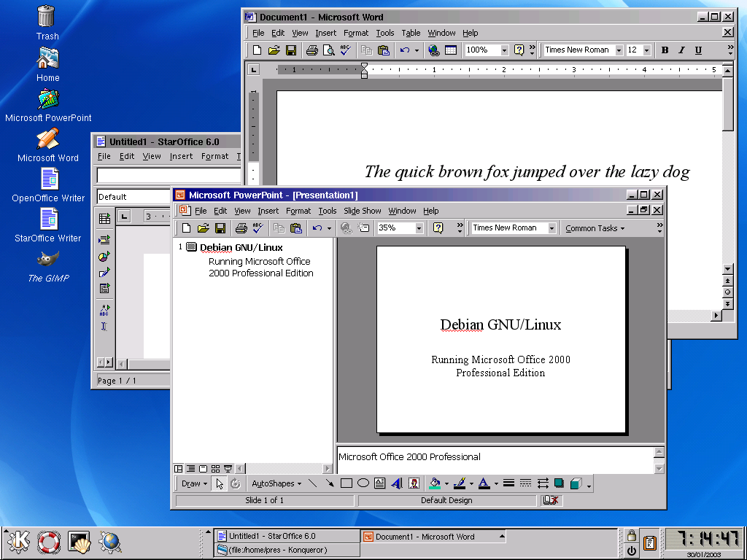Insert WordArt from the Drawing toolbar
The image size is (747, 560).
tap(396, 483)
